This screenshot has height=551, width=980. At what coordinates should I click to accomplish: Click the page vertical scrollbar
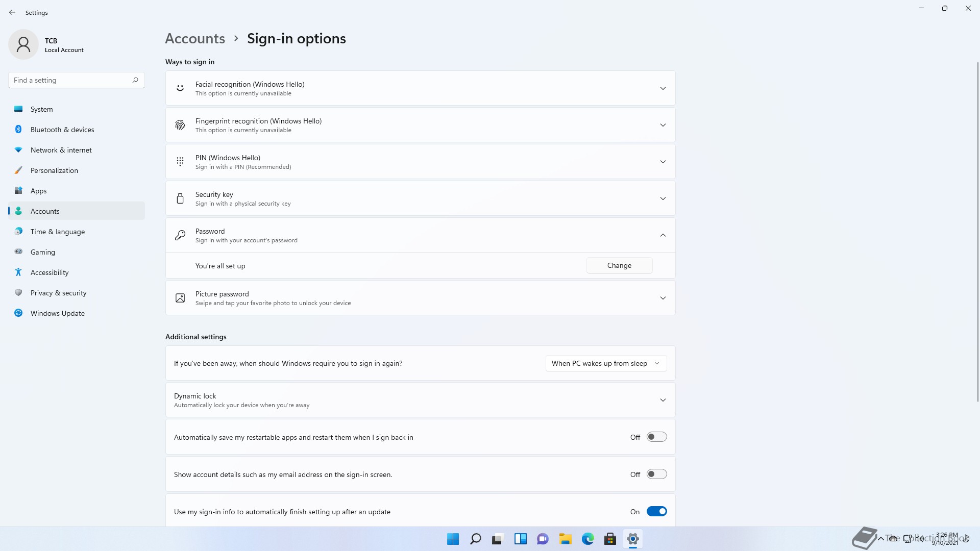[977, 232]
